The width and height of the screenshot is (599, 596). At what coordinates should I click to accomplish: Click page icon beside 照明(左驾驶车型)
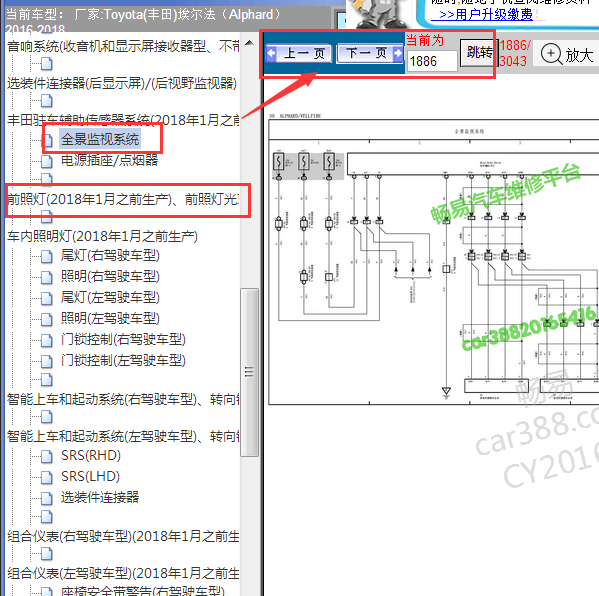47,319
